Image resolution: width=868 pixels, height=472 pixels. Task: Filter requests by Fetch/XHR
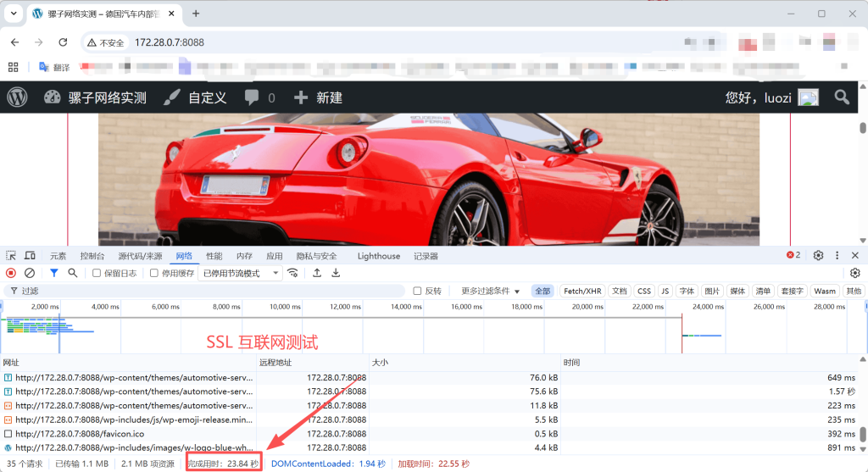[x=583, y=291]
